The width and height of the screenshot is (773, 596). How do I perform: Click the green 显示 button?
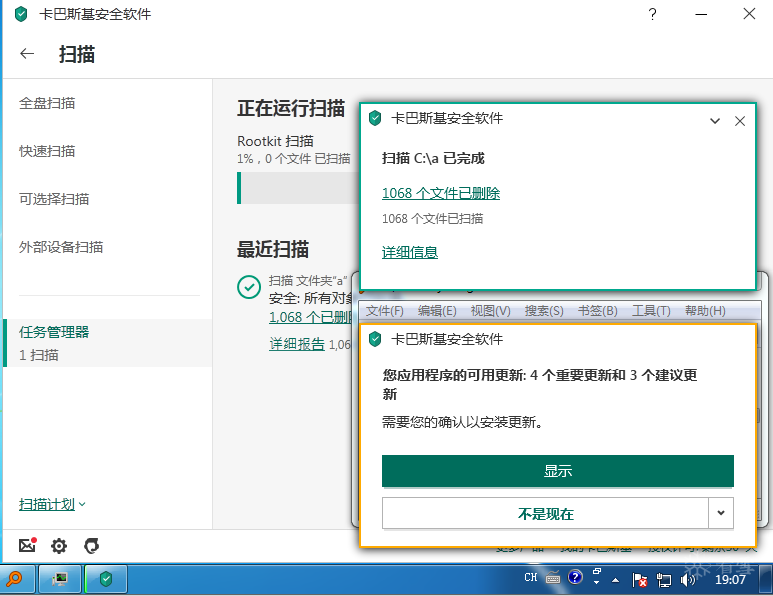[558, 471]
